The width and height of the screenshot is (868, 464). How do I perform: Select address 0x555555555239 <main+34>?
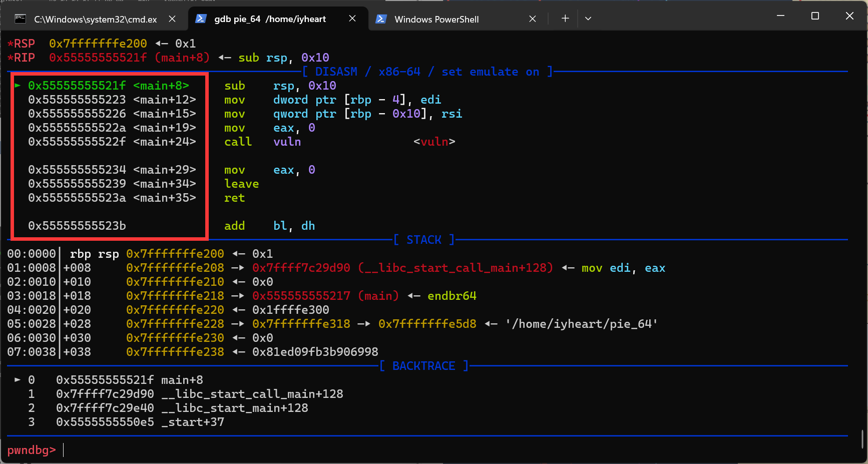pos(112,184)
